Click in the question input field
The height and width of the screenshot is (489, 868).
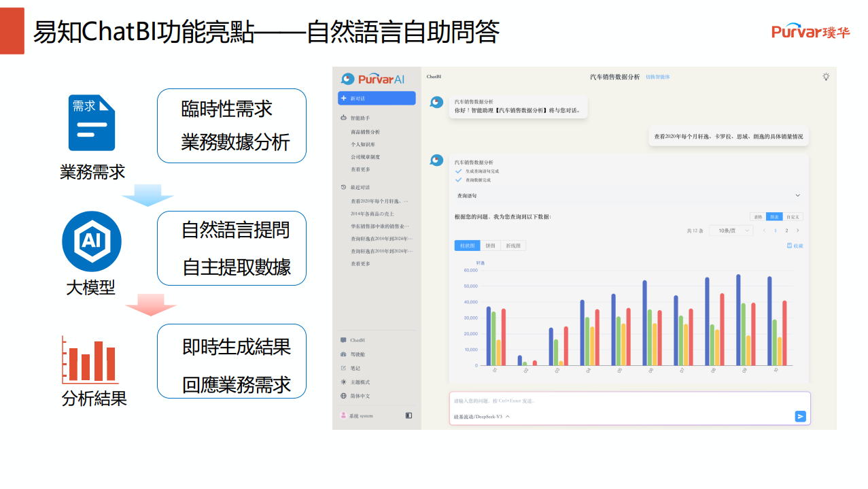coord(629,401)
